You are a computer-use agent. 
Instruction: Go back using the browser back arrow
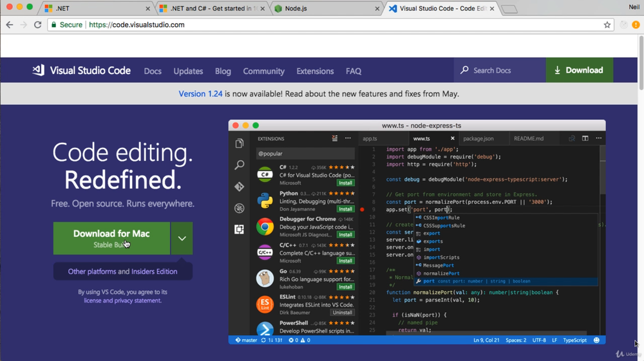click(x=10, y=25)
